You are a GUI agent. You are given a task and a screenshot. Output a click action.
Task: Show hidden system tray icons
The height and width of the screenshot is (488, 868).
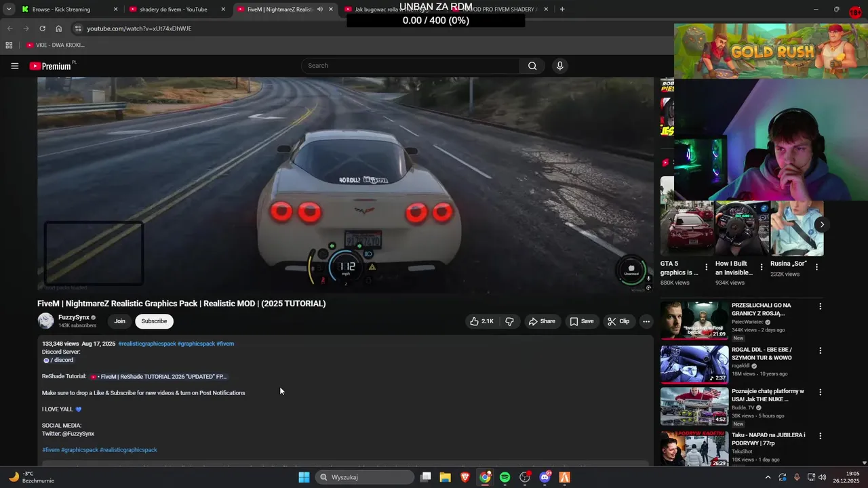(768, 477)
